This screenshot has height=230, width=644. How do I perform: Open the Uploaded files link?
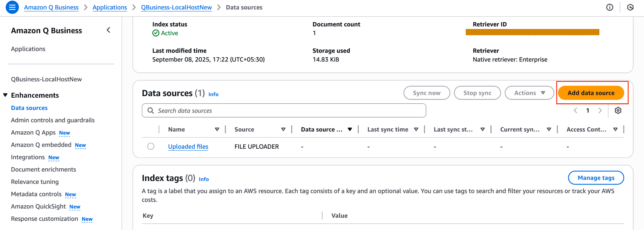coord(188,147)
